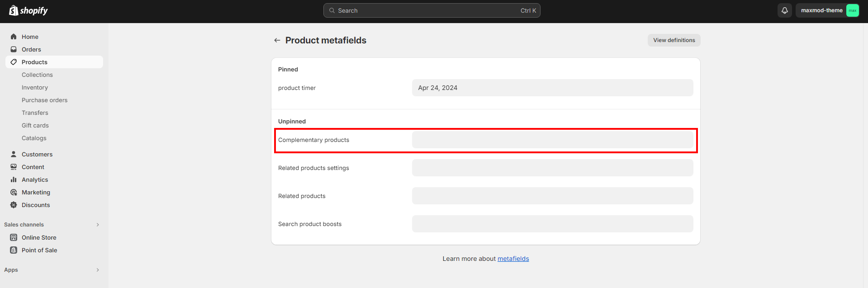Focus the Complementary products field
This screenshot has width=868, height=288.
(552, 140)
